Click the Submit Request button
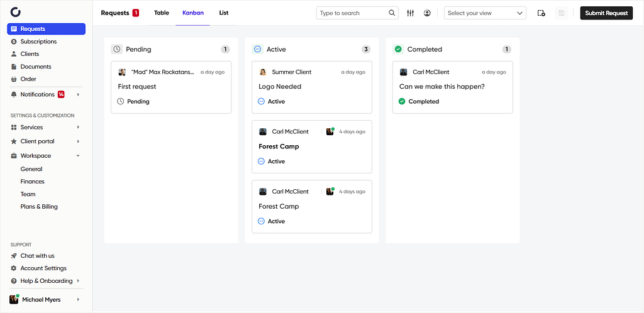 coord(606,13)
